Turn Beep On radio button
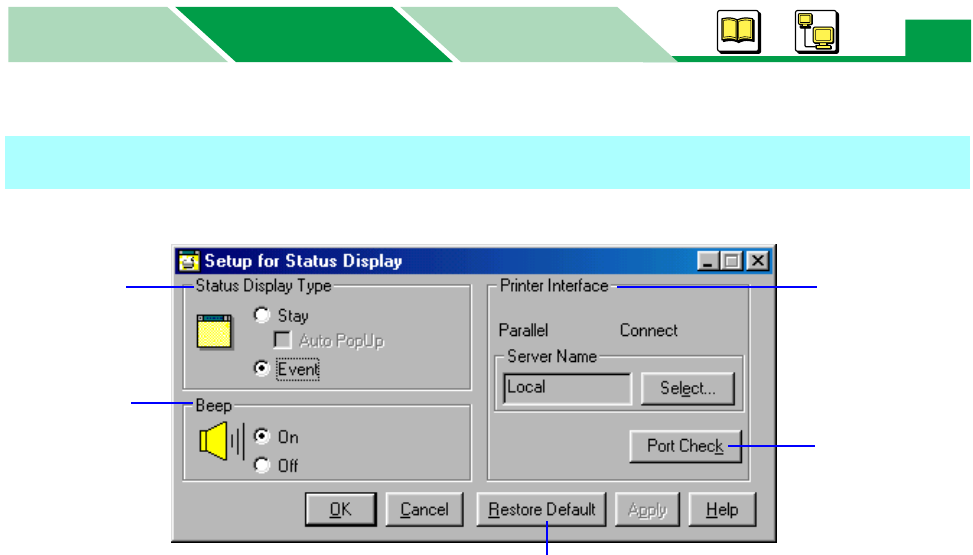The width and height of the screenshot is (973, 555). pyautogui.click(x=262, y=436)
